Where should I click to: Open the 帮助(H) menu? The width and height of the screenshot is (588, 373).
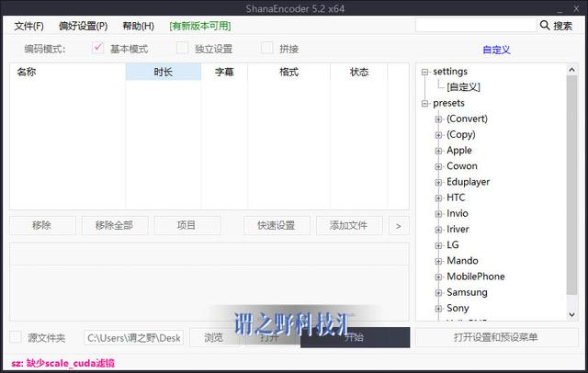(x=138, y=26)
